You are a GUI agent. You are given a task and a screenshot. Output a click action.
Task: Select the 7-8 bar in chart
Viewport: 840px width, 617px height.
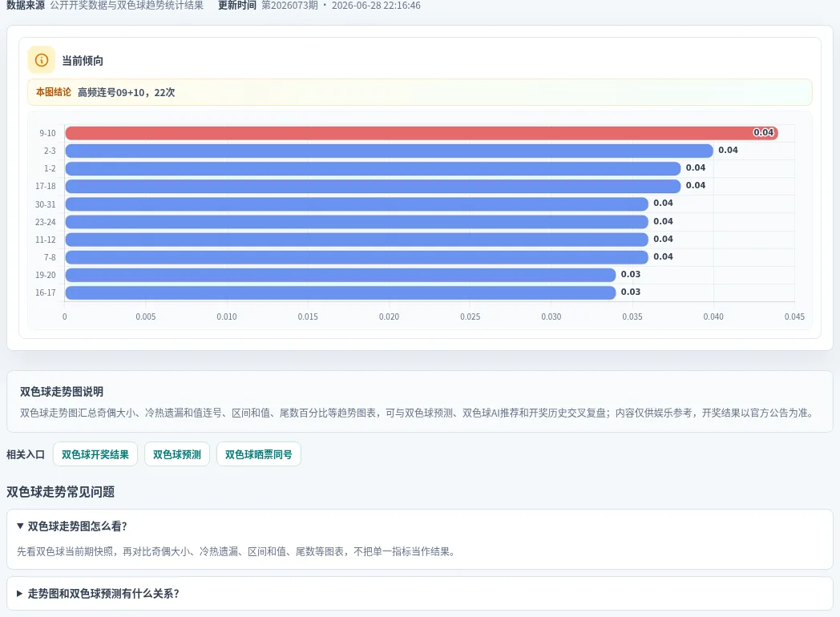pos(357,257)
